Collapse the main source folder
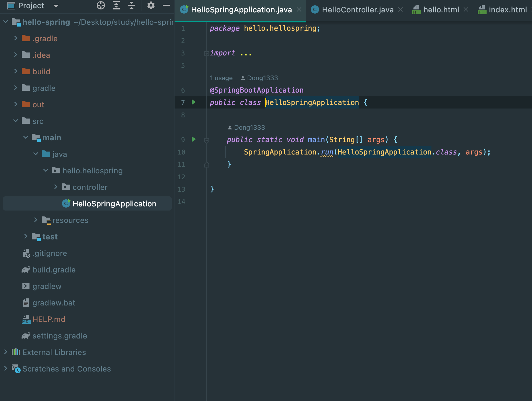 click(x=26, y=137)
